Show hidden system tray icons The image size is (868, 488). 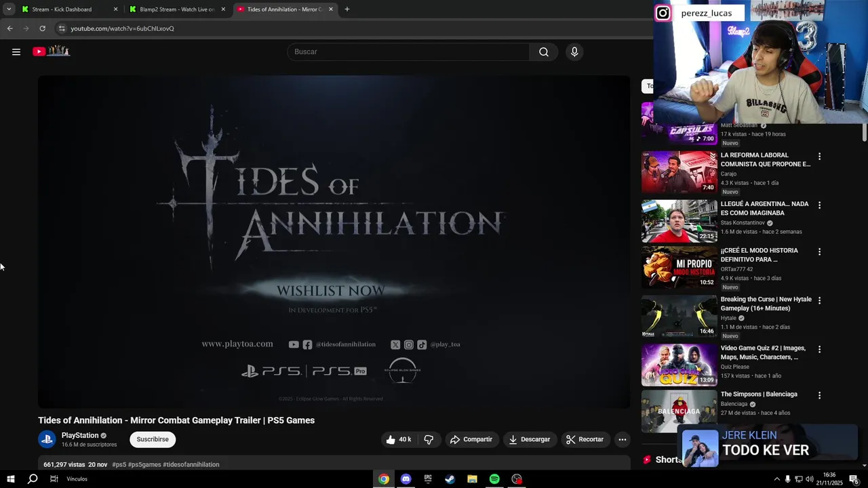point(776,479)
